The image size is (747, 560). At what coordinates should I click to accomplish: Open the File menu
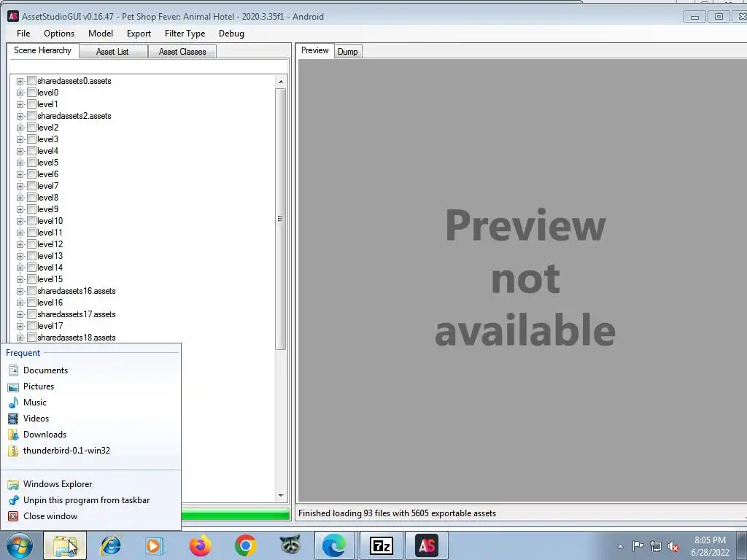[x=23, y=34]
